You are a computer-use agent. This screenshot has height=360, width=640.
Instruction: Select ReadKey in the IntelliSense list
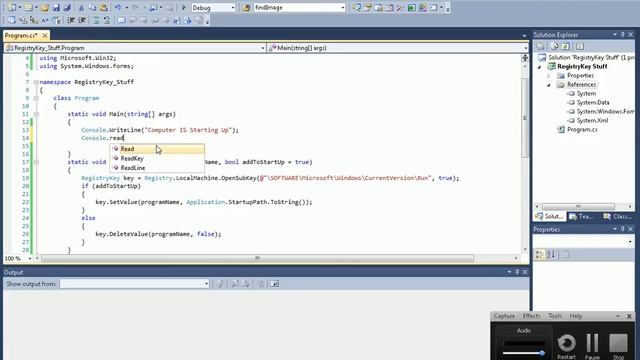click(158, 158)
